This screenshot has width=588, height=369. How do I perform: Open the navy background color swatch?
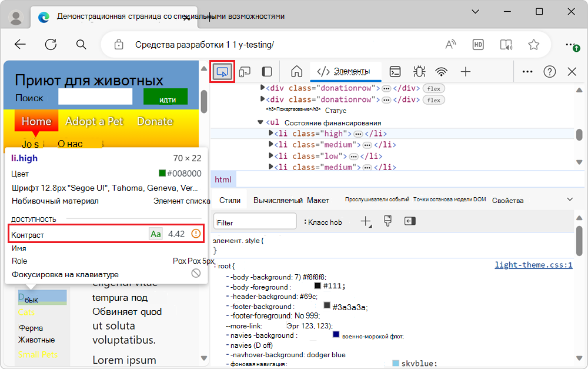(x=336, y=334)
